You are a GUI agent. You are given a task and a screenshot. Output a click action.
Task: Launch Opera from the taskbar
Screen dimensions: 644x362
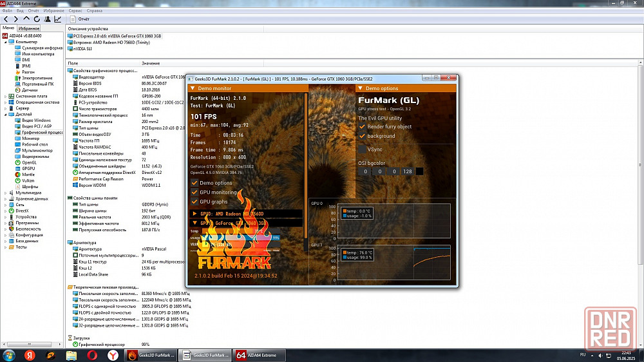point(92,356)
